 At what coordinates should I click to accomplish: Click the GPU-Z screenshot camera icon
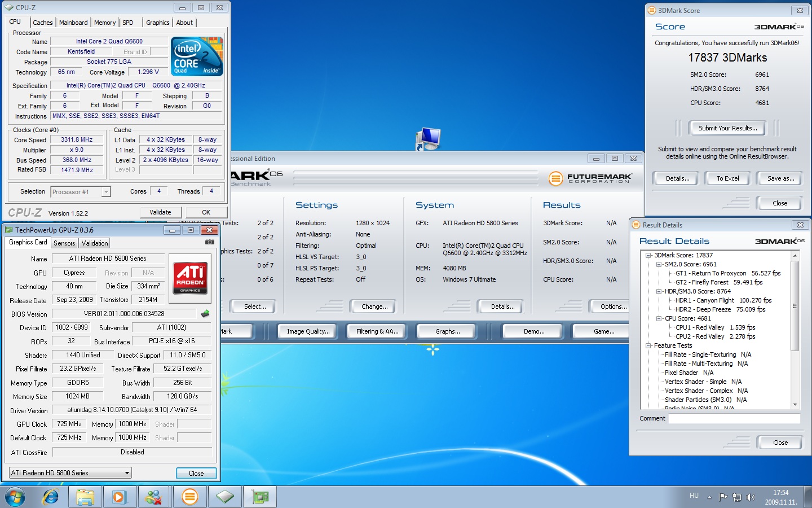point(209,242)
